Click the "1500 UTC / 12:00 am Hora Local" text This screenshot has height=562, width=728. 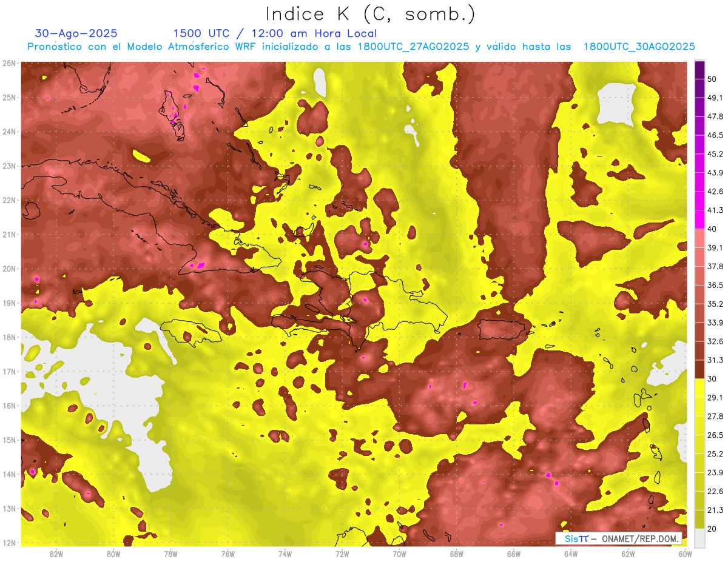tap(275, 34)
